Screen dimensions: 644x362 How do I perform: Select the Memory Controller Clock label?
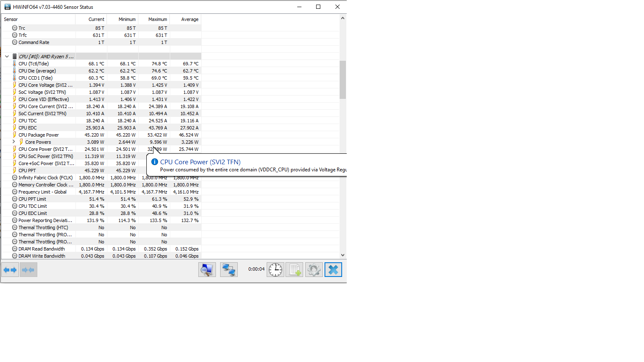pyautogui.click(x=46, y=185)
